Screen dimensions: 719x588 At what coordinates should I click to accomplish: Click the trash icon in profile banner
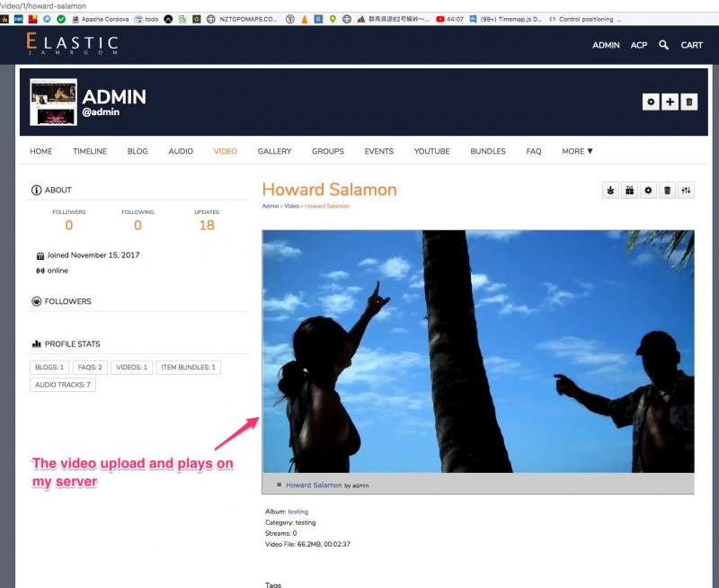(x=688, y=102)
